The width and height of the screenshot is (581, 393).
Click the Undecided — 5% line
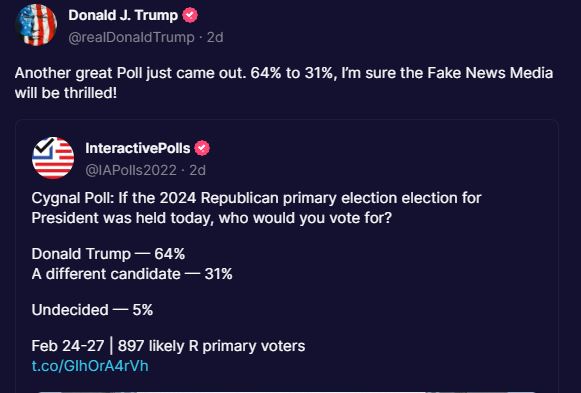92,310
